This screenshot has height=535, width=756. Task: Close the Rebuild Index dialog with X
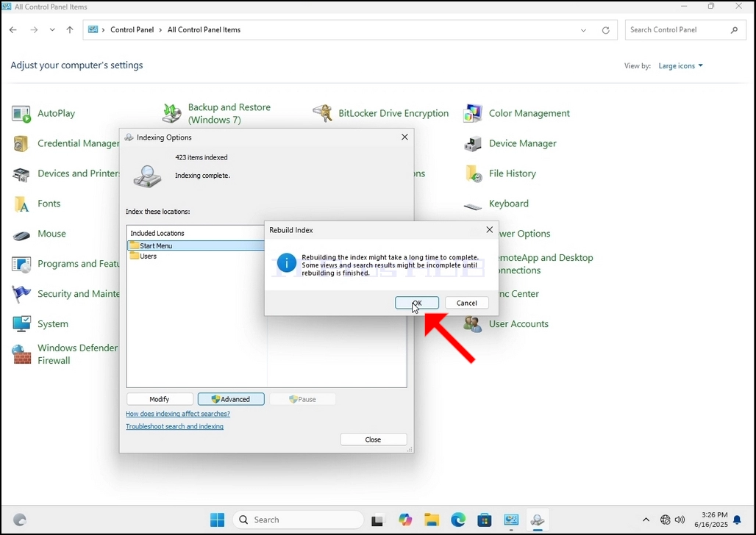tap(489, 230)
